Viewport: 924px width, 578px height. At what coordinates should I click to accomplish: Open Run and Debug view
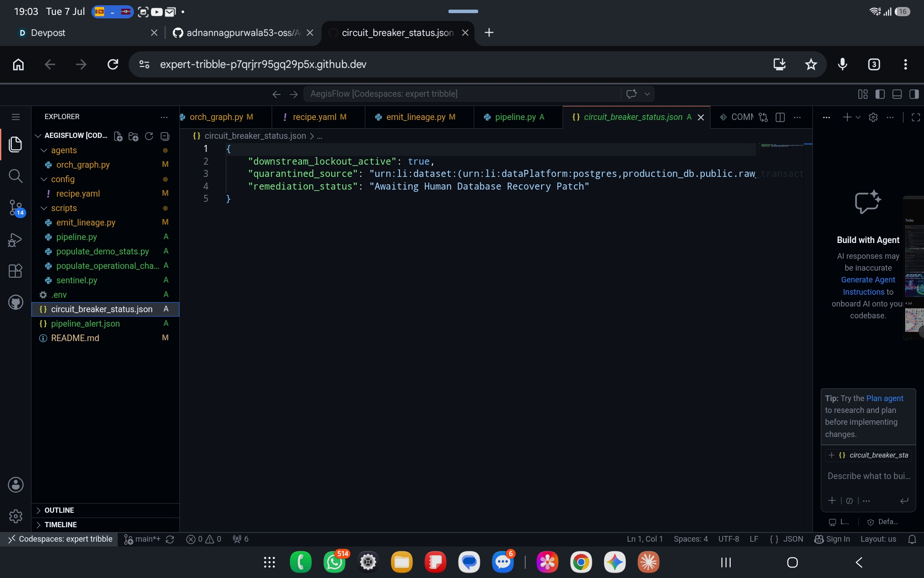point(16,240)
